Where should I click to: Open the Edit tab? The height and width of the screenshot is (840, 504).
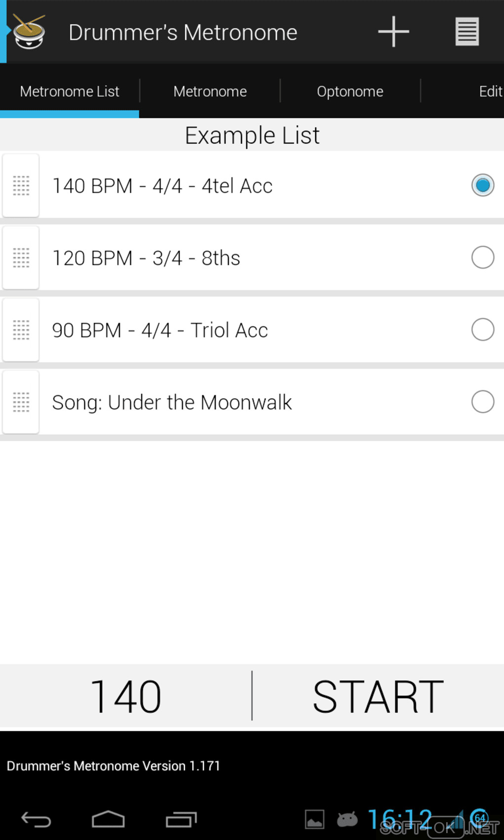click(x=490, y=91)
